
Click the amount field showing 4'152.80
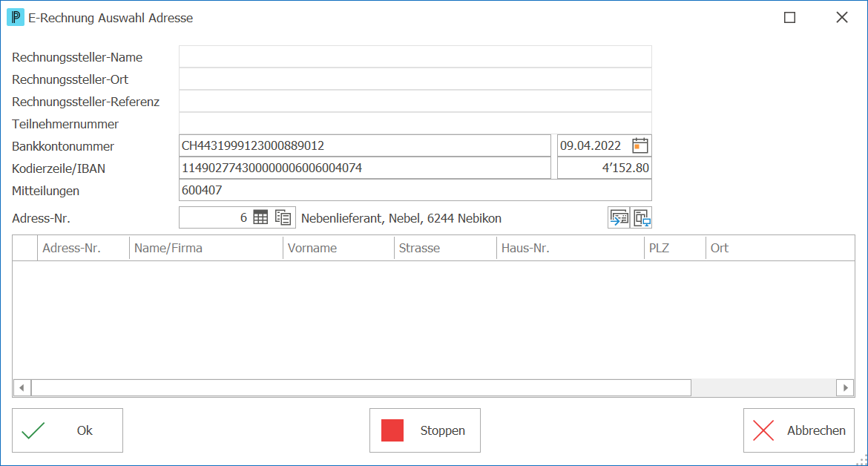click(605, 168)
